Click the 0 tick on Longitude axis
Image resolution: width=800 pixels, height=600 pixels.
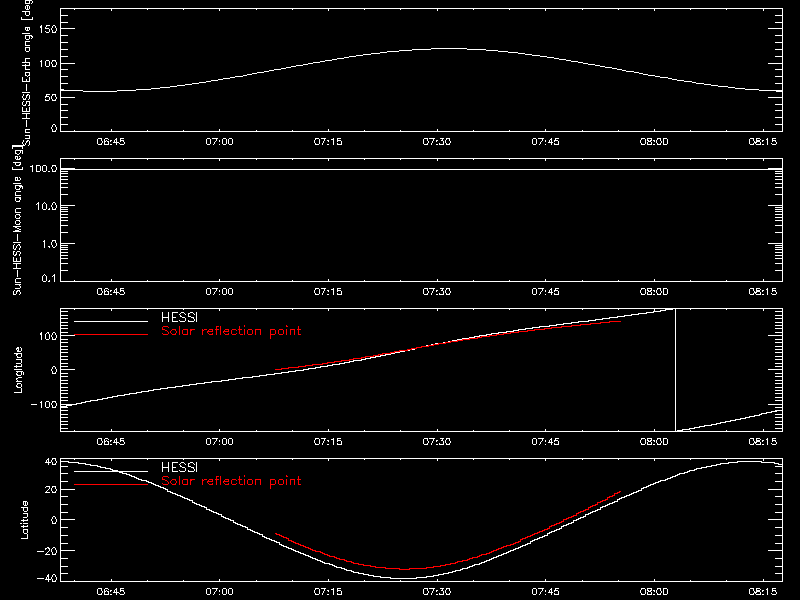point(54,370)
